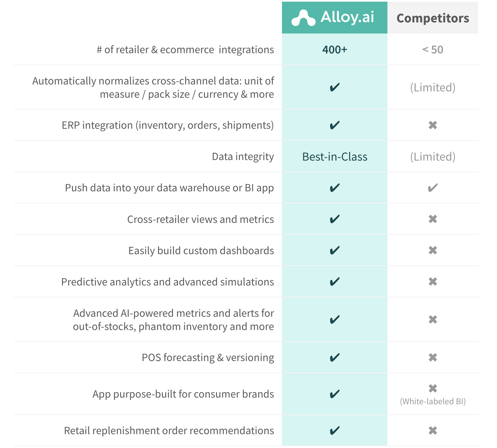Click the X above White-labeled BI
Screen dimensions: 497x448
click(x=433, y=388)
